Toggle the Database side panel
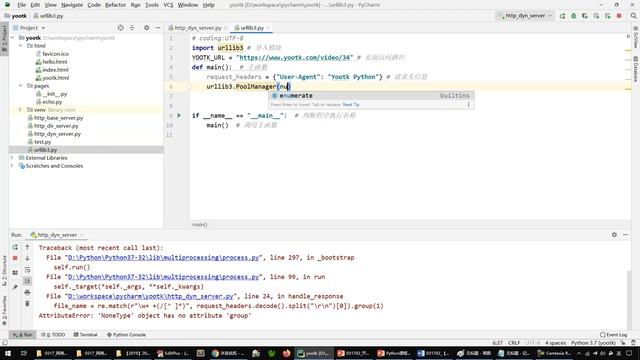This screenshot has height=360, width=640. pyautogui.click(x=636, y=69)
